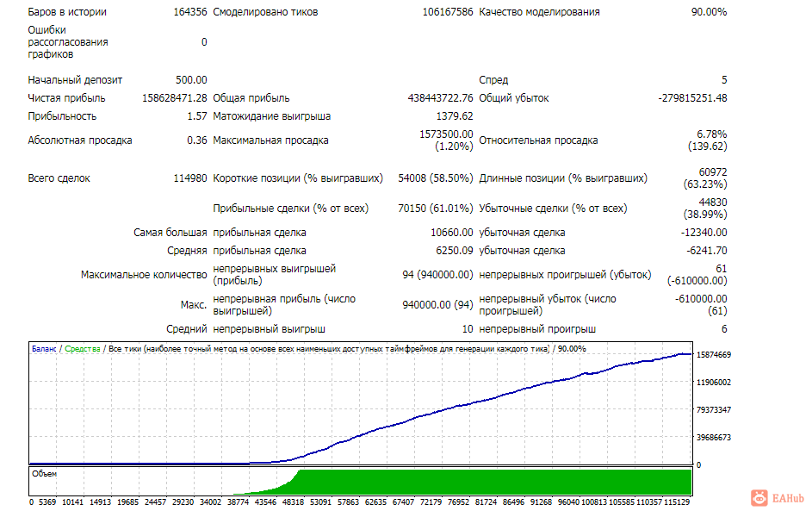This screenshot has width=812, height=511.
Task: Click the 'Общая прибыль' label
Action: 251,98
